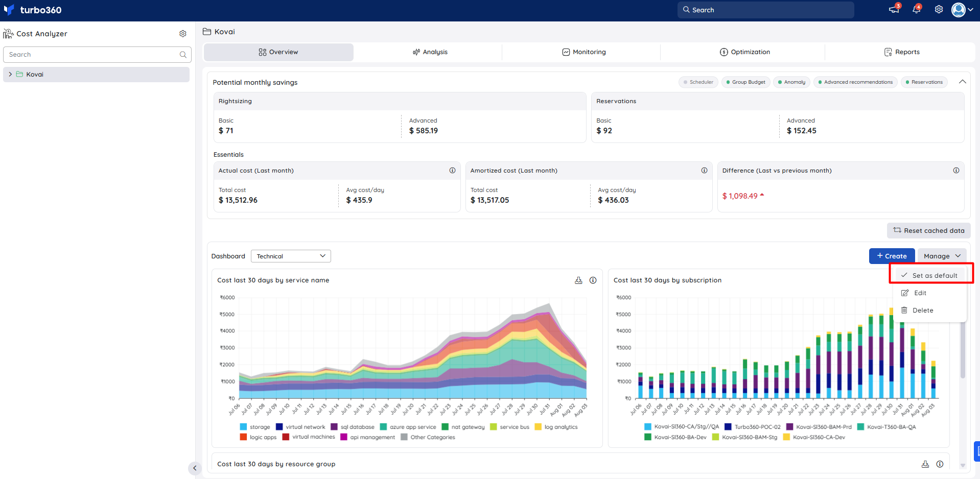Click the Cost Analyzer module icon
980x479 pixels.
click(8, 34)
